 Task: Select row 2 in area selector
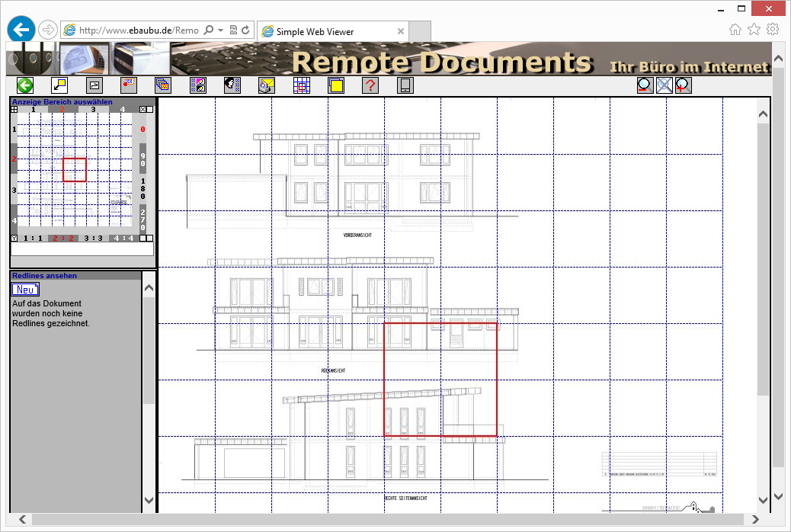[x=14, y=159]
